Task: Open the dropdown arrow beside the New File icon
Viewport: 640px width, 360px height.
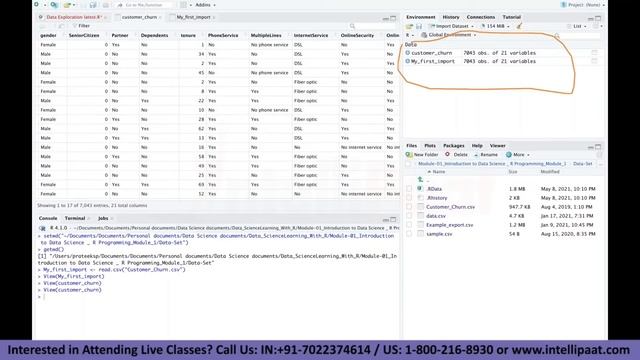Action: [x=44, y=5]
